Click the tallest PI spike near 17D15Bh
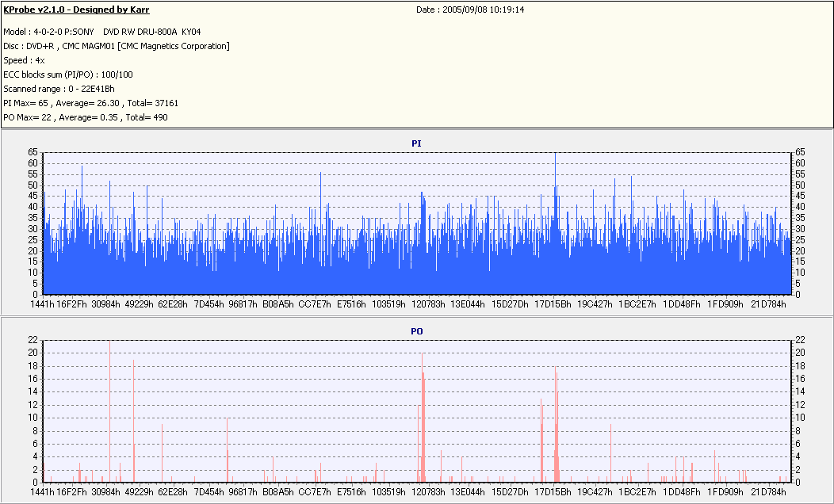 tap(555, 223)
